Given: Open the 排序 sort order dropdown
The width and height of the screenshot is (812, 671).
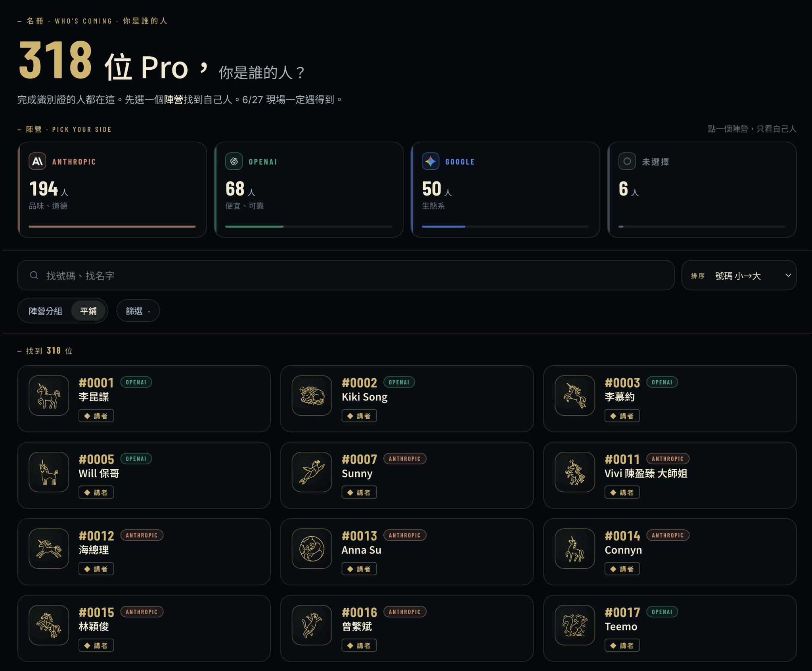Looking at the screenshot, I should [x=739, y=275].
